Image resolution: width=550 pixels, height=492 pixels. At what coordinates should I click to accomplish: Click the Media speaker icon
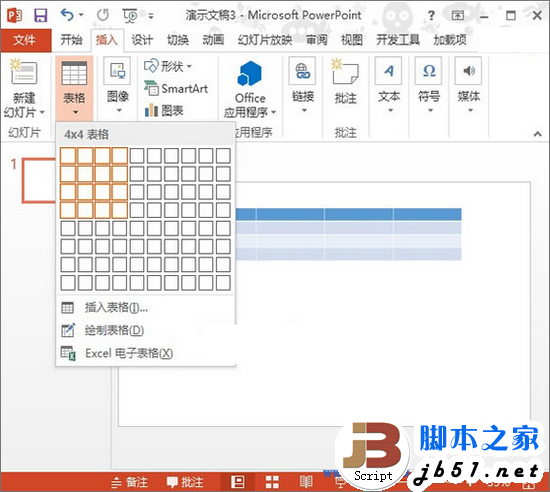pyautogui.click(x=469, y=71)
